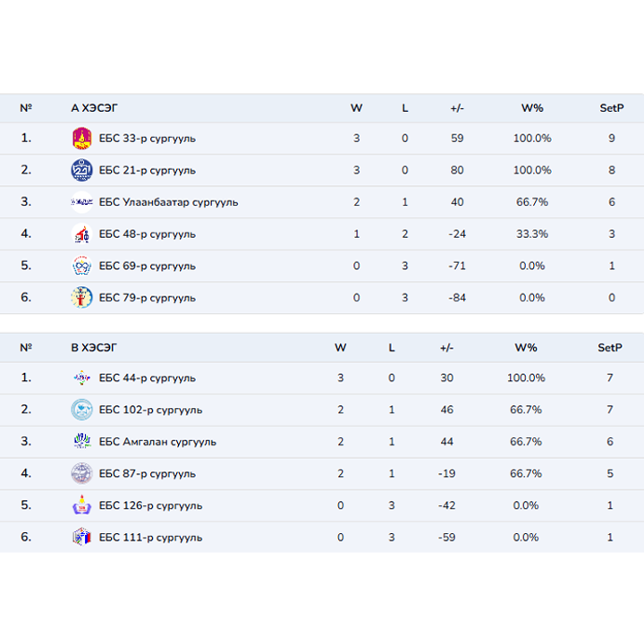644x644 pixels.
Task: Click the ЕБС 69-р сургууль team logo
Action: pos(81,266)
